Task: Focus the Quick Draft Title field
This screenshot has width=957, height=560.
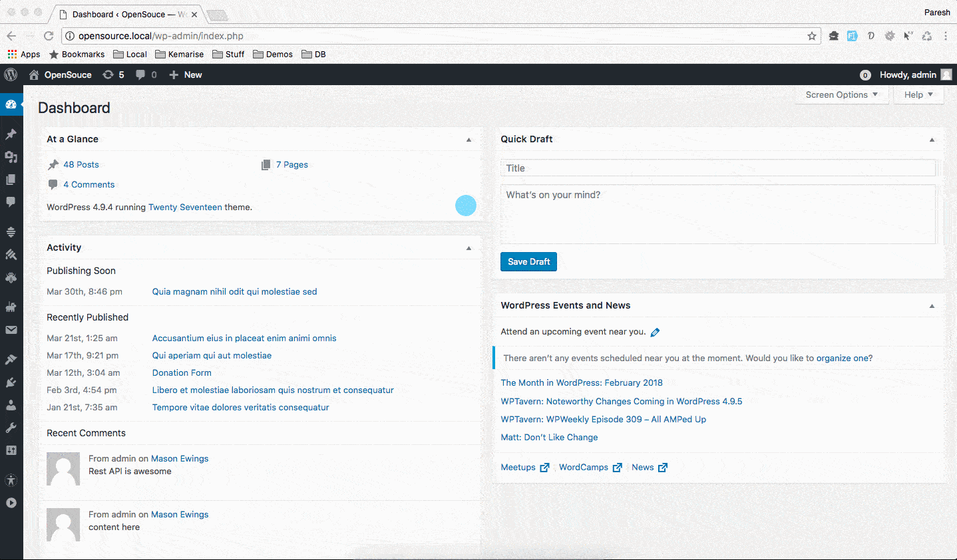Action: point(718,168)
